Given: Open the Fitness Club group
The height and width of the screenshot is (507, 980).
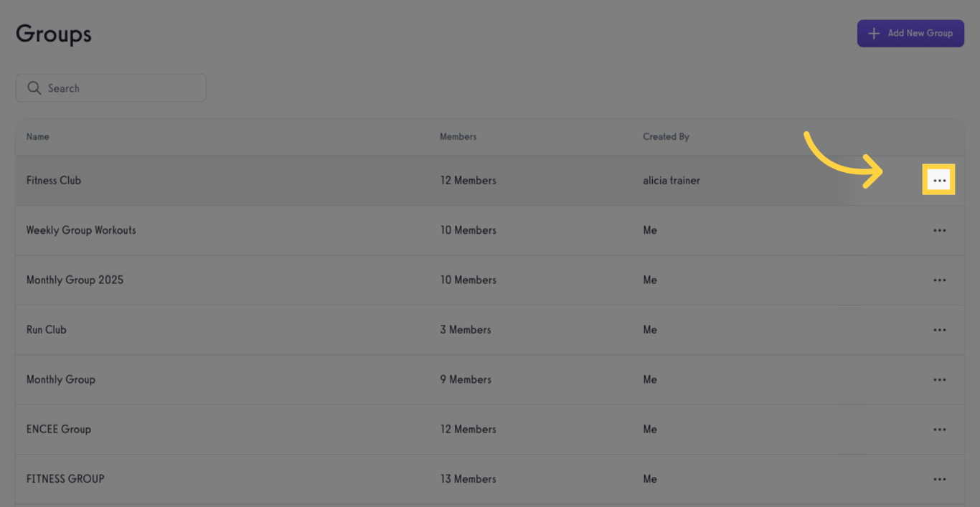Looking at the screenshot, I should point(54,181).
